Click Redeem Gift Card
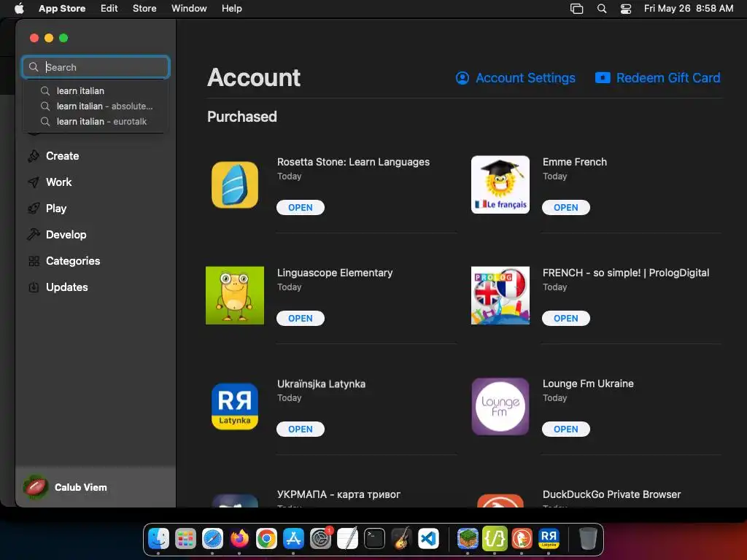The width and height of the screenshot is (747, 560). [x=657, y=78]
